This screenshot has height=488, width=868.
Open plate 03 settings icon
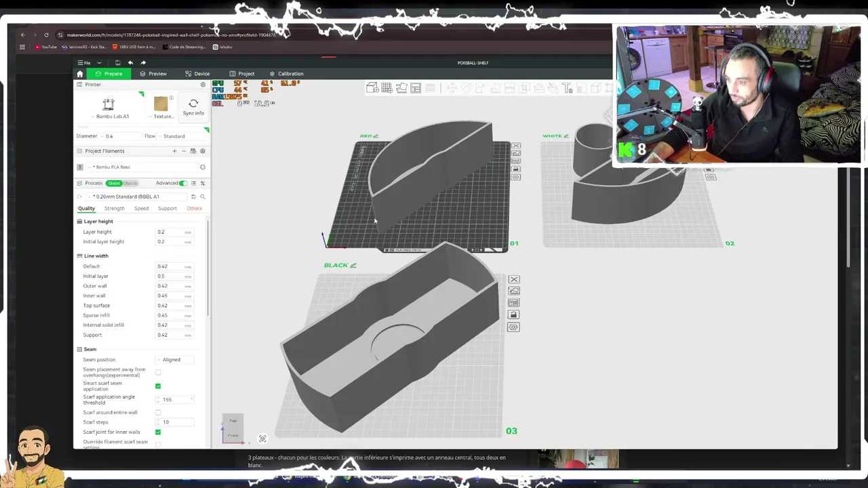point(514,327)
